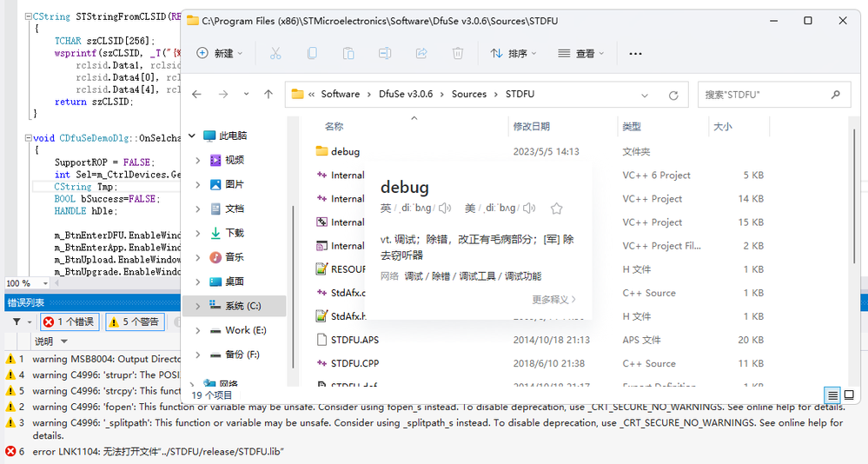The width and height of the screenshot is (868, 464).
Task: Expand the 系统 (C:) drive node
Action: (x=197, y=306)
